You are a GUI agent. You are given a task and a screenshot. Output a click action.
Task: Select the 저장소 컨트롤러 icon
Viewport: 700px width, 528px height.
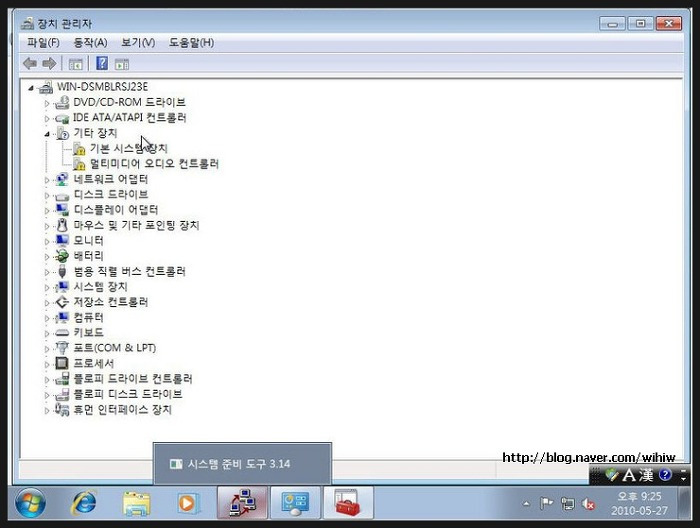tap(62, 302)
